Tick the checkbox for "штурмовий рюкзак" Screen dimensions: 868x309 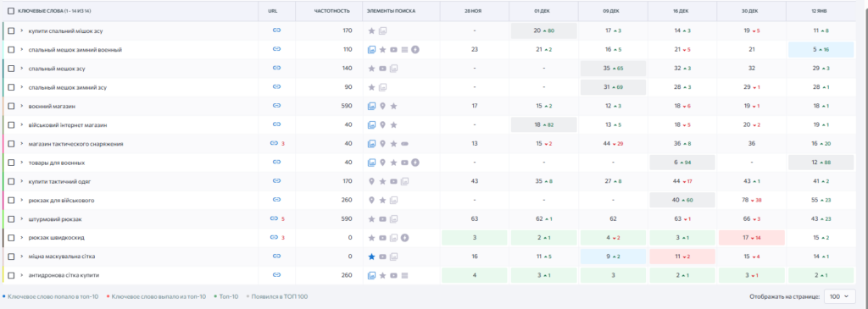click(x=11, y=219)
